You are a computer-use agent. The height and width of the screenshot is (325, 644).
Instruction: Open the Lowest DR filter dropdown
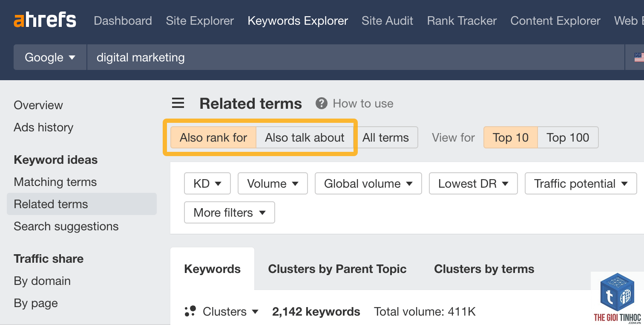(474, 183)
